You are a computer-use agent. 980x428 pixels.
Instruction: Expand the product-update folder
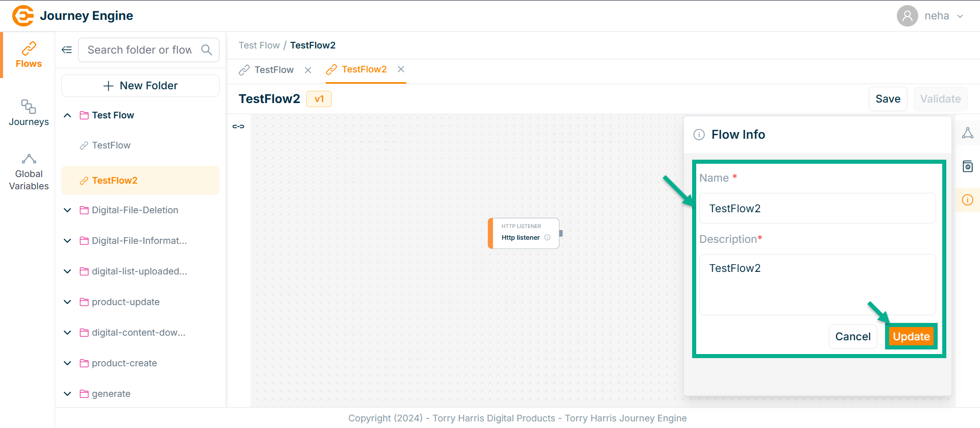pyautogui.click(x=67, y=302)
